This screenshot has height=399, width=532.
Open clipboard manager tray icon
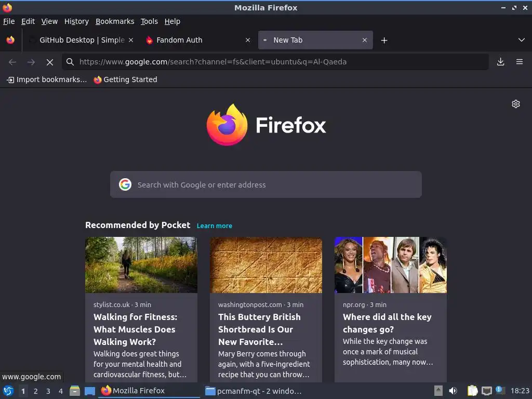point(472,391)
